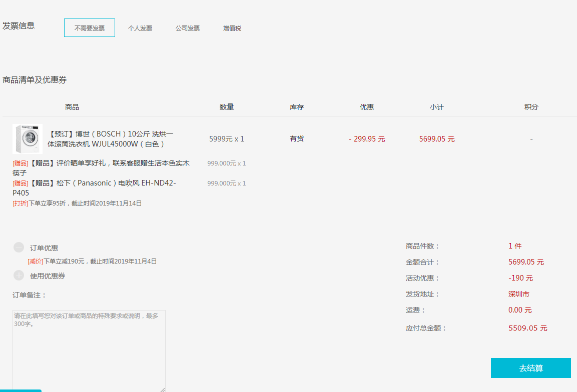Click the 使用优惠券 label
Viewport: 577px width, 392px height.
tap(48, 276)
